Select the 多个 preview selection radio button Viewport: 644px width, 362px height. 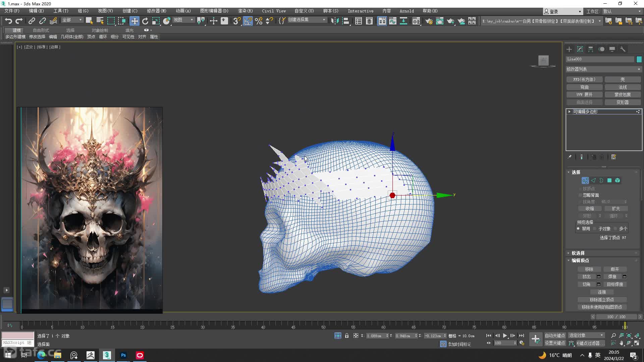coord(615,229)
